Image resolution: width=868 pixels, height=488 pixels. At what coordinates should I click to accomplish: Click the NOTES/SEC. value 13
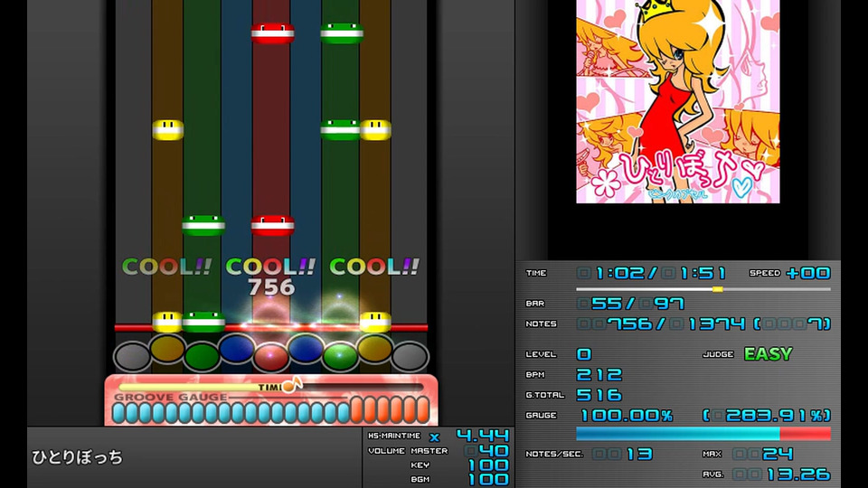tap(639, 455)
